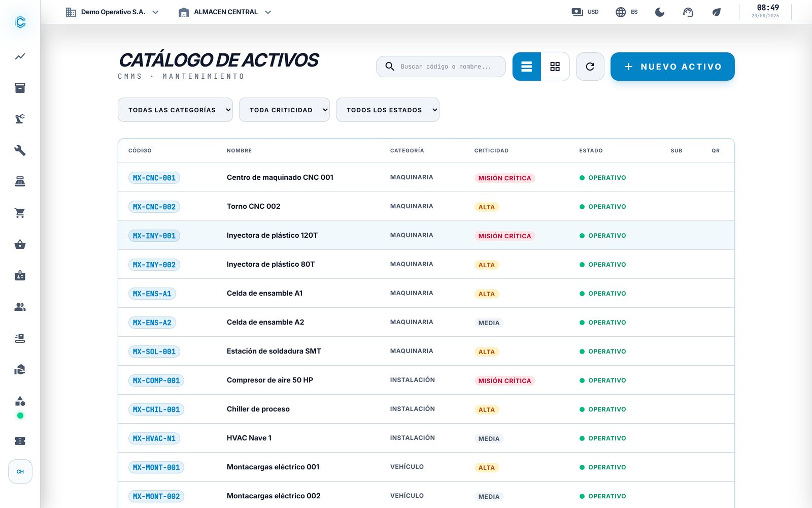
Task: Switch to list view
Action: (527, 67)
